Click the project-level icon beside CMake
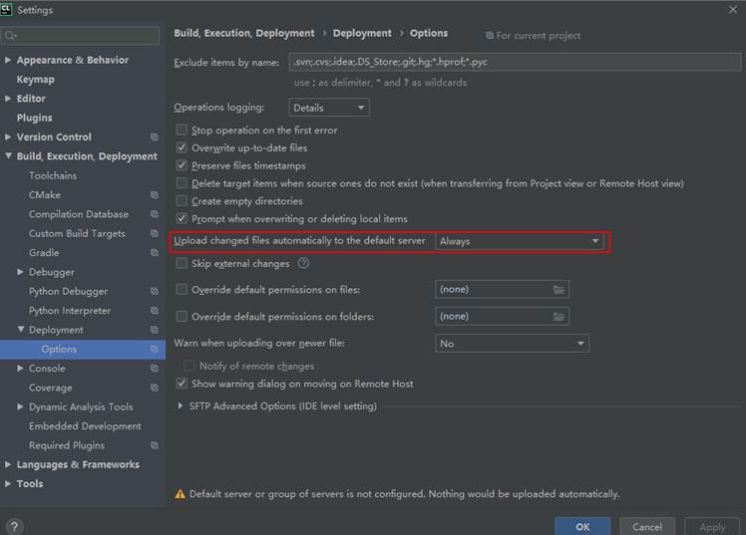Screen dimensions: 746x535 tap(154, 195)
